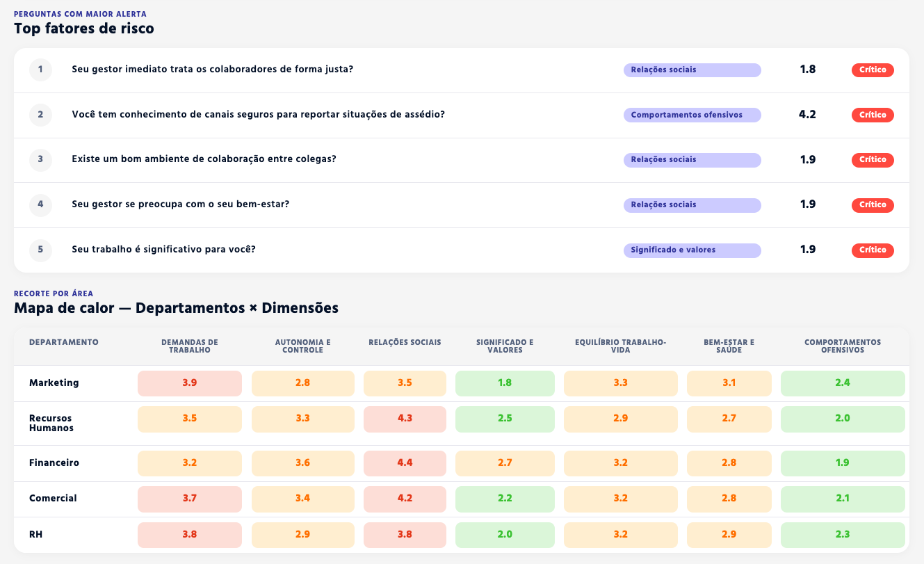Click the score "1.8" on the first question row

coord(807,70)
